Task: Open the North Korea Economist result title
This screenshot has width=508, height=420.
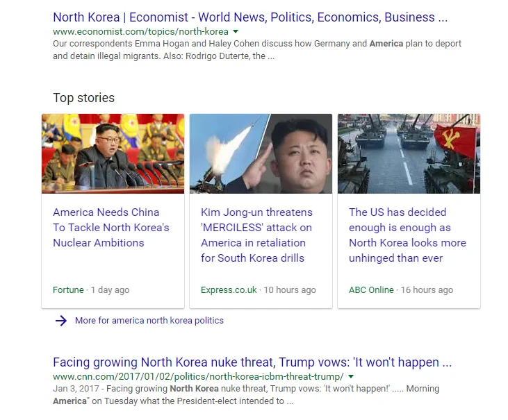Action: (x=250, y=17)
